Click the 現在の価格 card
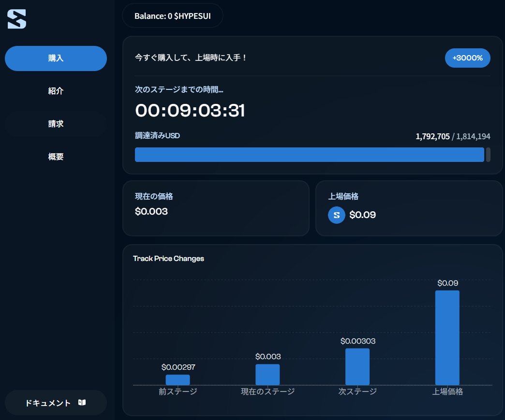The width and height of the screenshot is (505, 420). pos(216,208)
